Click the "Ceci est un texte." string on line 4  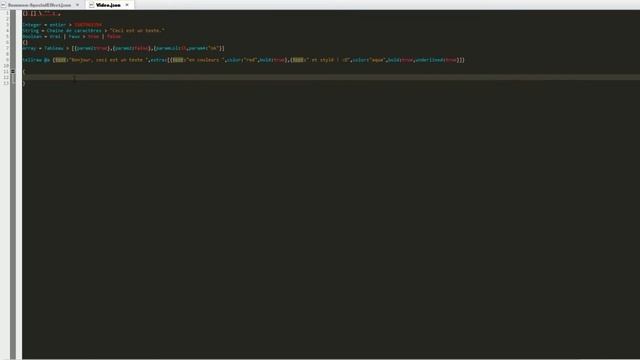click(137, 31)
